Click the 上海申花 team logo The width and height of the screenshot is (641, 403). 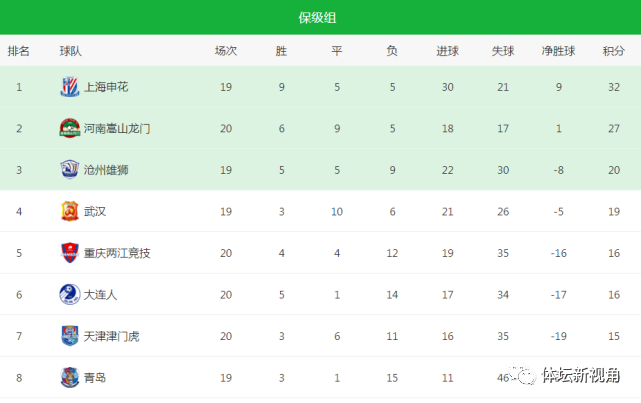click(69, 87)
